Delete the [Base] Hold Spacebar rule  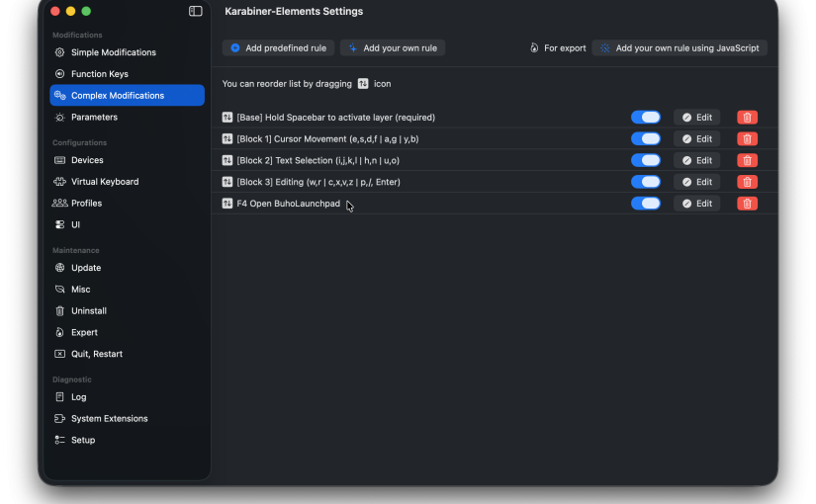(x=747, y=118)
